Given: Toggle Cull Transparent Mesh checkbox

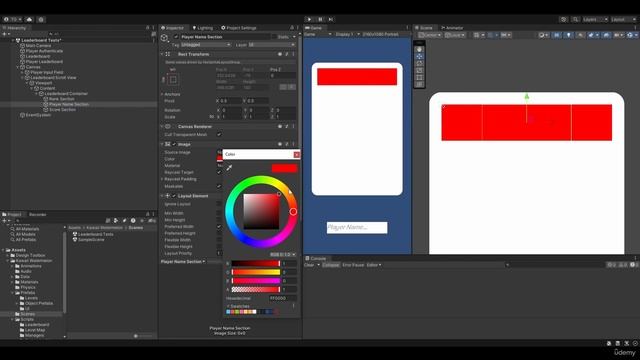Looking at the screenshot, I should tap(219, 134).
